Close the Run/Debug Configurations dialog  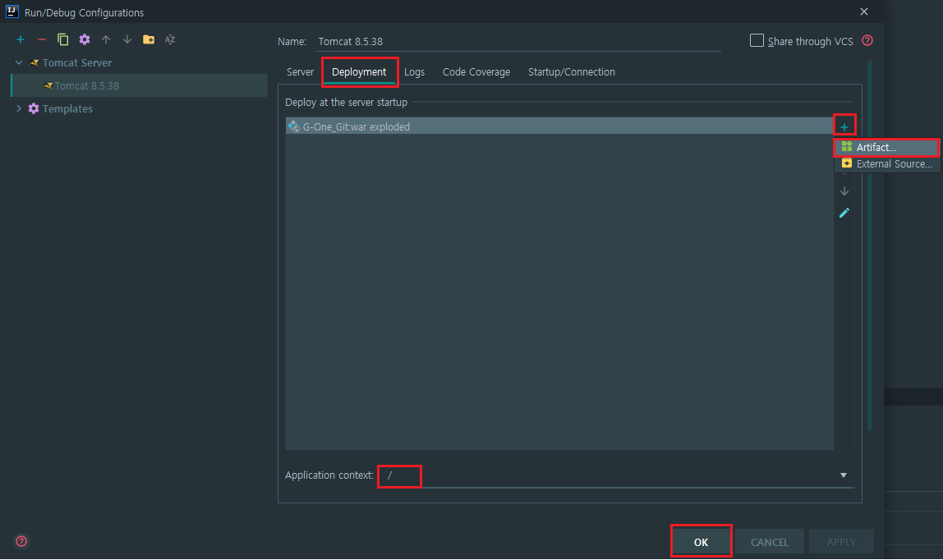(864, 11)
